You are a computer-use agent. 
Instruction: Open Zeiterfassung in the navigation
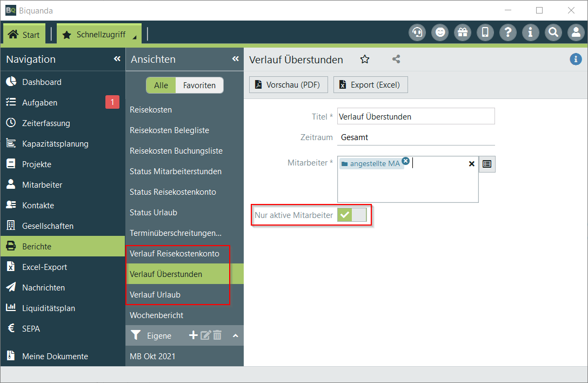(46, 123)
